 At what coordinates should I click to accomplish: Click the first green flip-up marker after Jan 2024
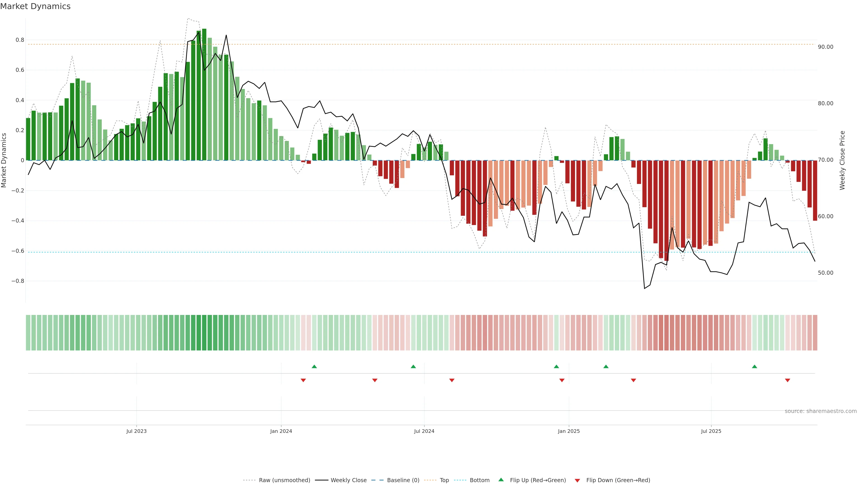(x=314, y=366)
